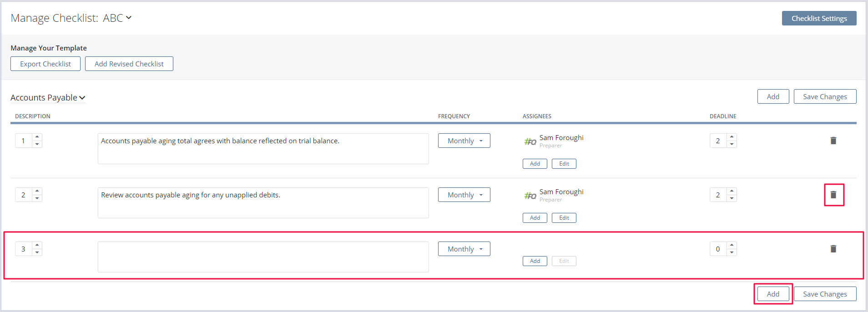This screenshot has height=312, width=868.
Task: Expand the Accounts Payable section dropdown
Action: point(48,98)
